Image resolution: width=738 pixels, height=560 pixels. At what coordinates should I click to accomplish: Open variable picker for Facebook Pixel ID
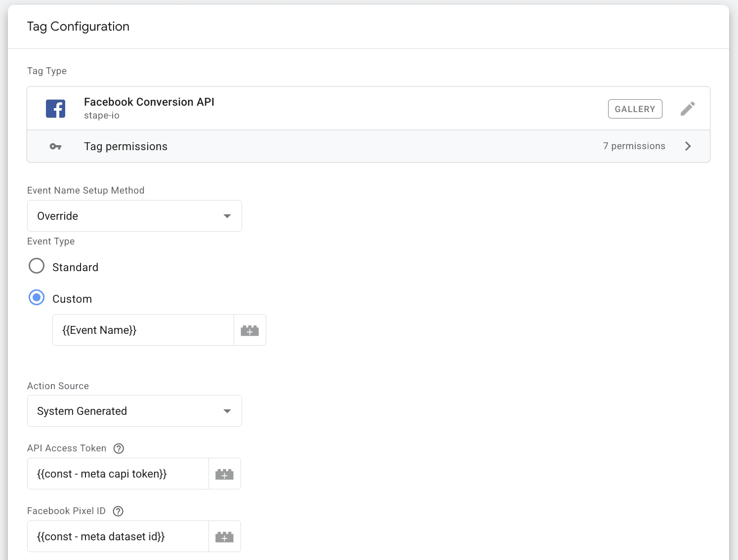[x=225, y=536]
